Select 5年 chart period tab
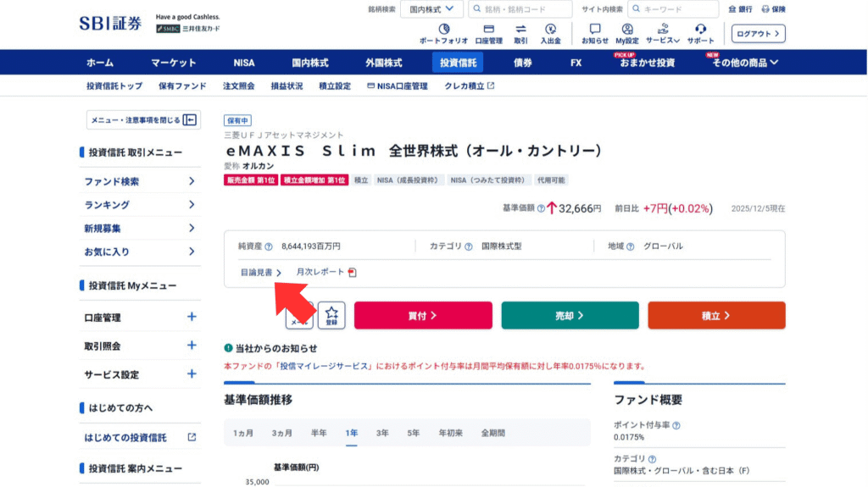 pos(414,433)
